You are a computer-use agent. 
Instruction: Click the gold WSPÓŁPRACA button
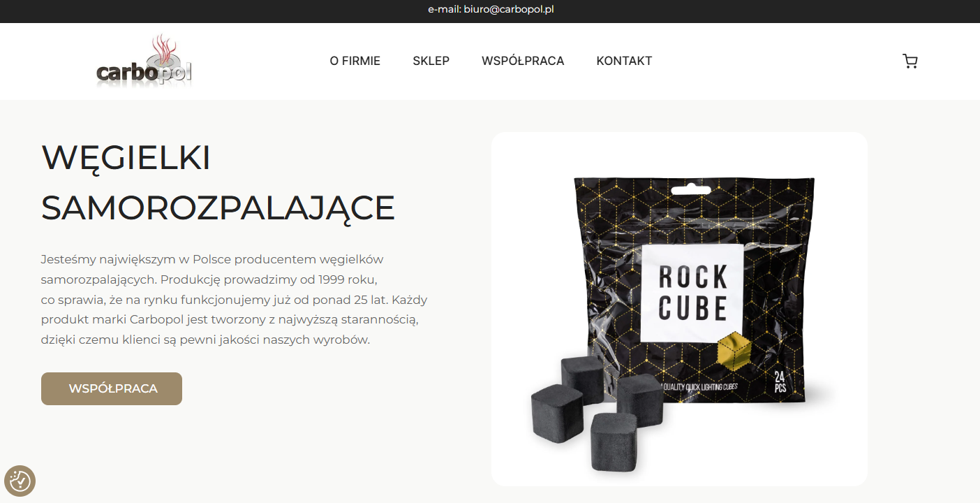[112, 388]
